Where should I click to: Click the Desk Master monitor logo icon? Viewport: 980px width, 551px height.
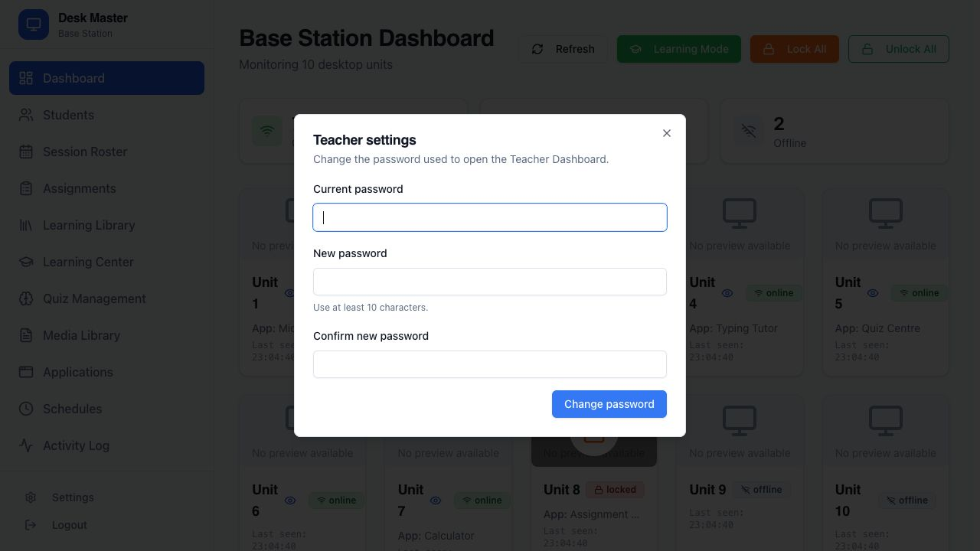click(x=34, y=24)
